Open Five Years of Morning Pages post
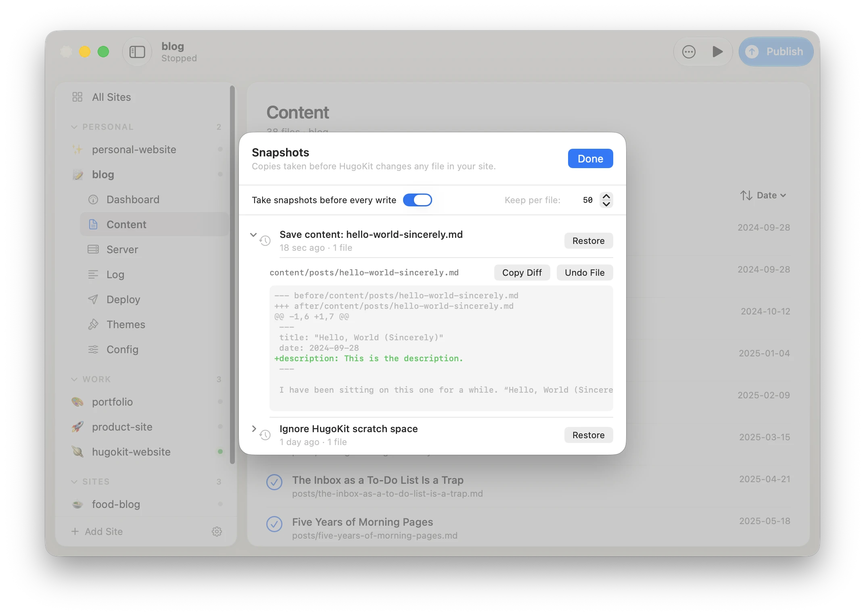The height and width of the screenshot is (616, 865). [362, 522]
